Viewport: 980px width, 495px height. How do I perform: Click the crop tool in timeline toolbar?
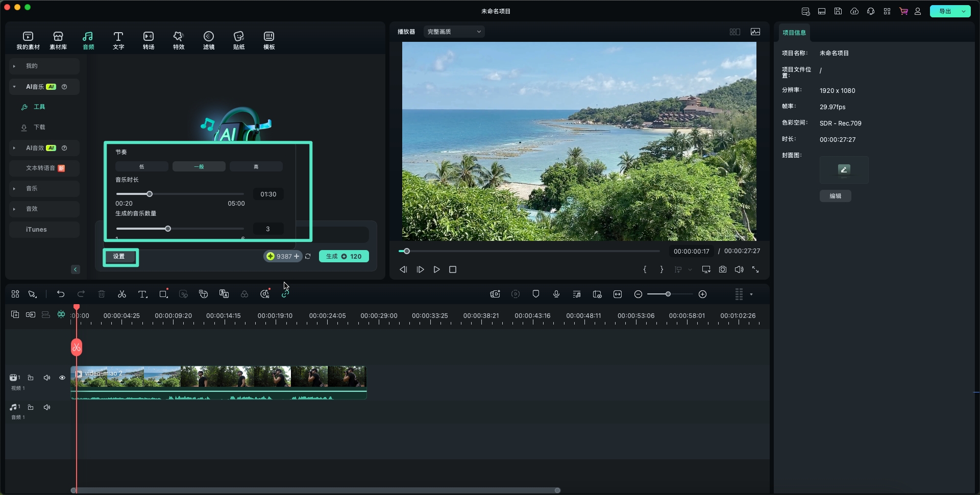click(x=163, y=294)
